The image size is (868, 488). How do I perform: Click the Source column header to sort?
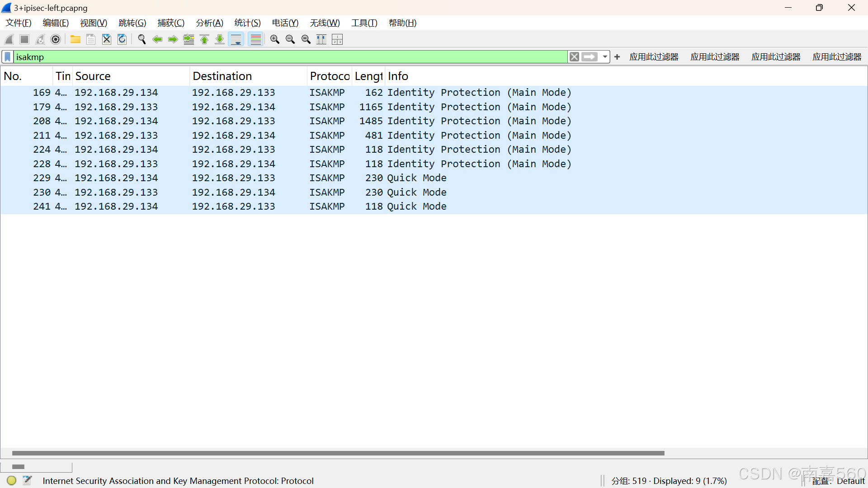pyautogui.click(x=93, y=76)
